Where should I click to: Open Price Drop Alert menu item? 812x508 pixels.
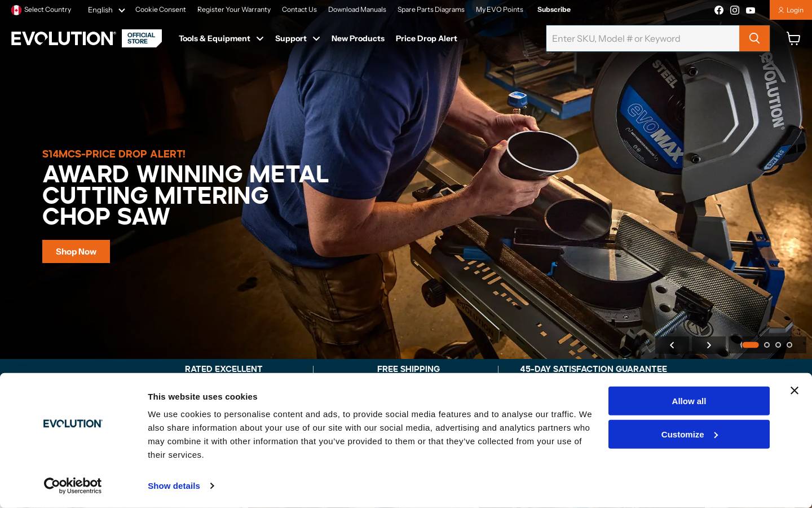pyautogui.click(x=426, y=38)
